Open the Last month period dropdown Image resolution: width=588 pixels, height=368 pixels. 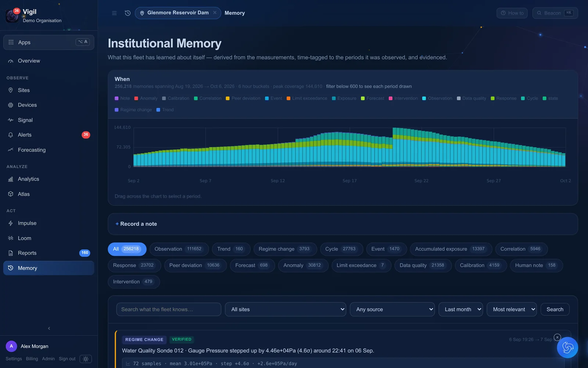pyautogui.click(x=460, y=309)
